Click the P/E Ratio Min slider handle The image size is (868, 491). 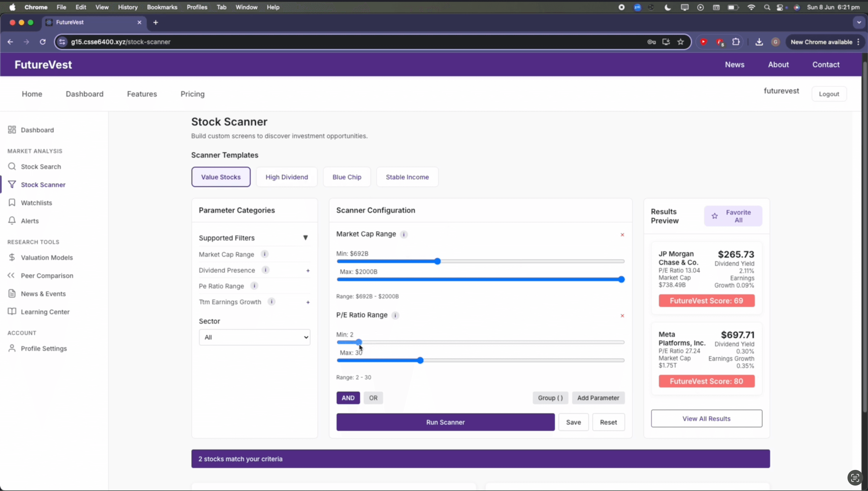pyautogui.click(x=359, y=342)
